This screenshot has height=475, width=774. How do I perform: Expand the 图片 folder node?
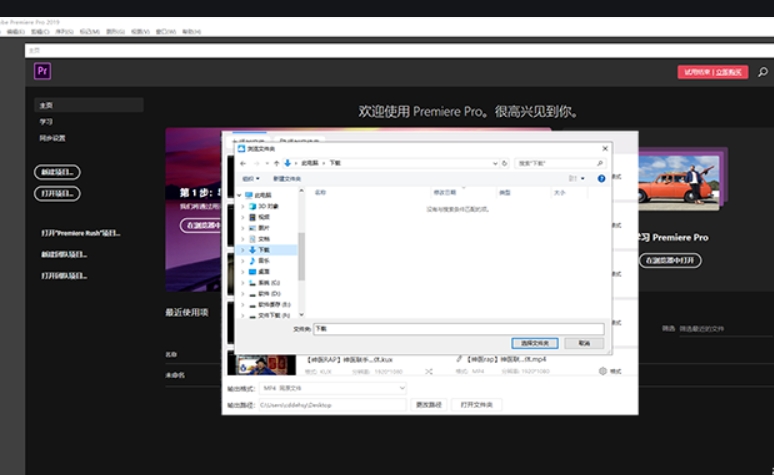click(x=243, y=228)
